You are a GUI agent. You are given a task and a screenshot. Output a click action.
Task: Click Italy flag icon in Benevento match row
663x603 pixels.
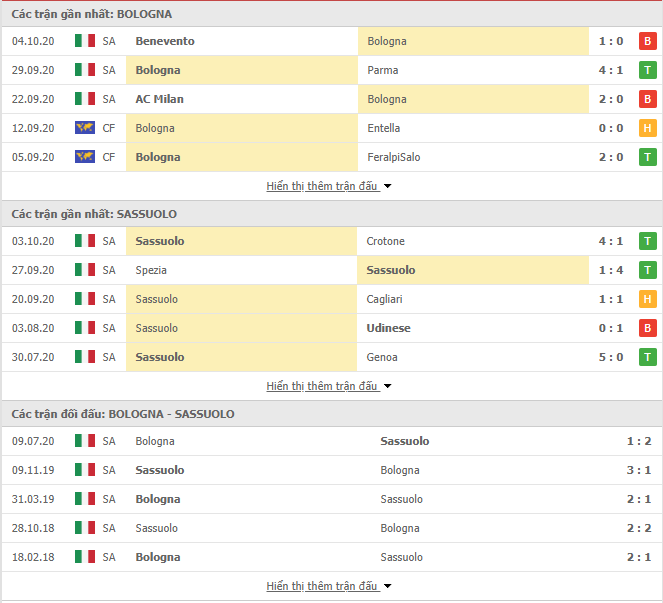(84, 41)
